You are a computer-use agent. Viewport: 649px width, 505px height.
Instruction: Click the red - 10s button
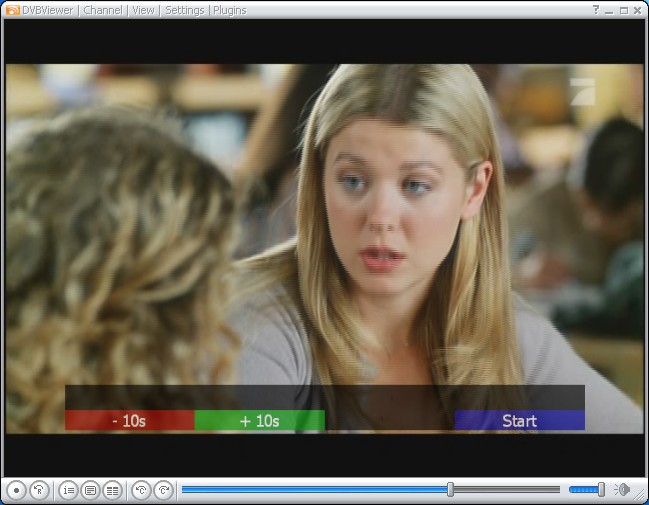pos(130,421)
